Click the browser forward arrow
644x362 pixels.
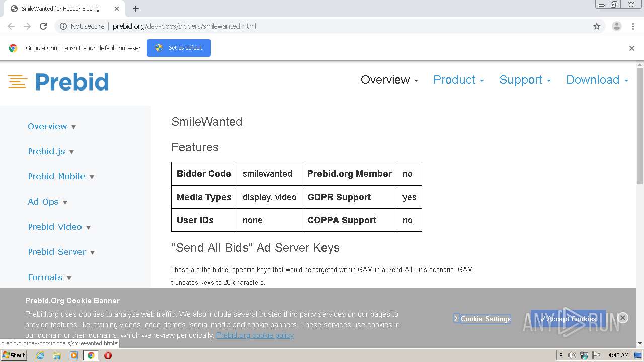[x=27, y=26]
